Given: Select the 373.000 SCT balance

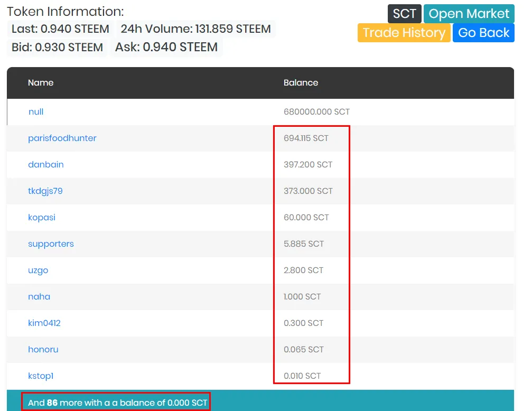Looking at the screenshot, I should click(308, 191).
